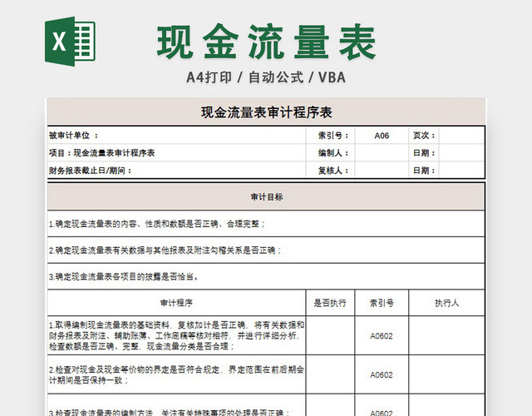Click the 审计程序 column header
Screen dimensions: 532x416
177,303
